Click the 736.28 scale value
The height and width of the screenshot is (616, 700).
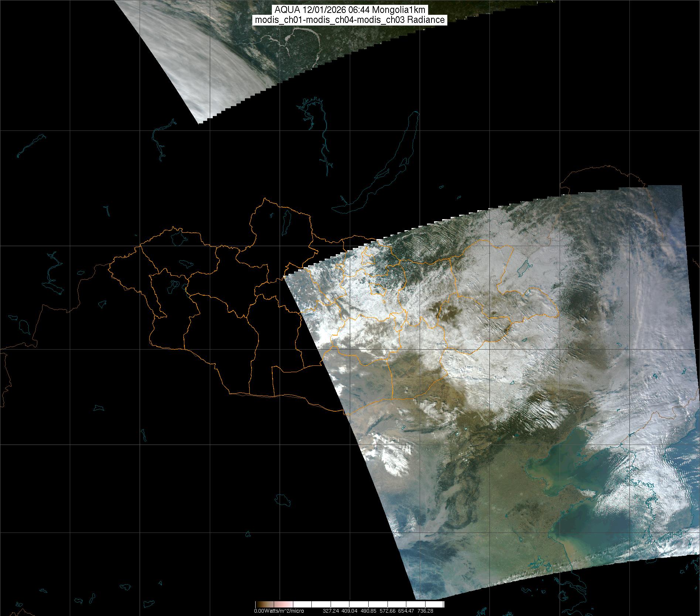coord(424,611)
